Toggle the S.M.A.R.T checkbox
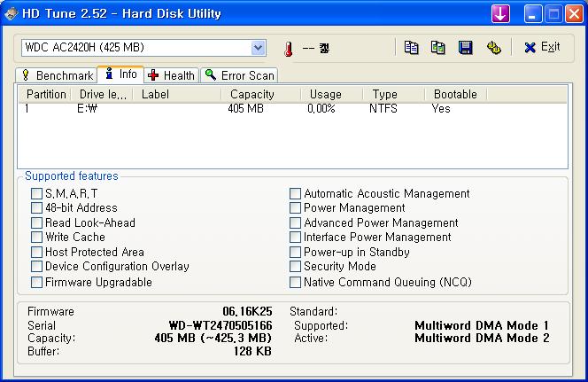Image resolution: width=588 pixels, height=382 pixels. (36, 193)
